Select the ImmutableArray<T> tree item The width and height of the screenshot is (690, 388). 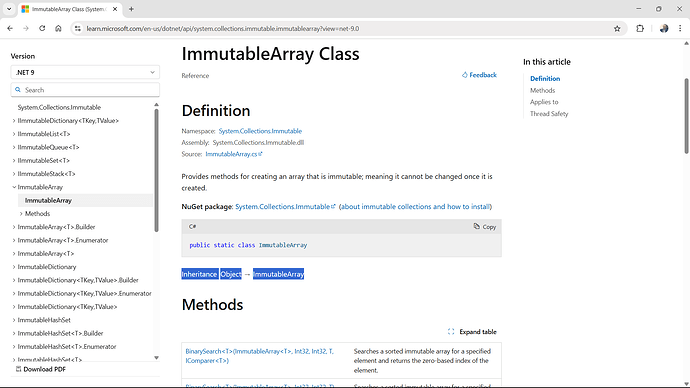click(46, 254)
